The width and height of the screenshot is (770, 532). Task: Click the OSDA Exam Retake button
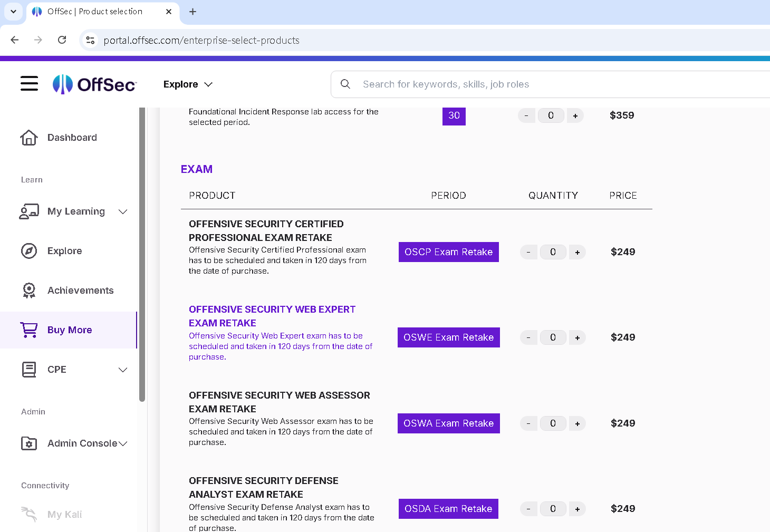(449, 509)
